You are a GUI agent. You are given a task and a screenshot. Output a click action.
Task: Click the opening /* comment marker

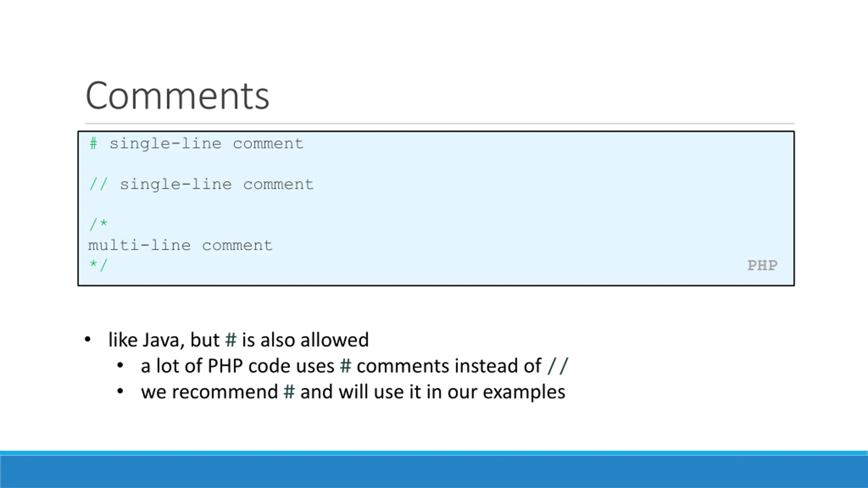coord(98,225)
